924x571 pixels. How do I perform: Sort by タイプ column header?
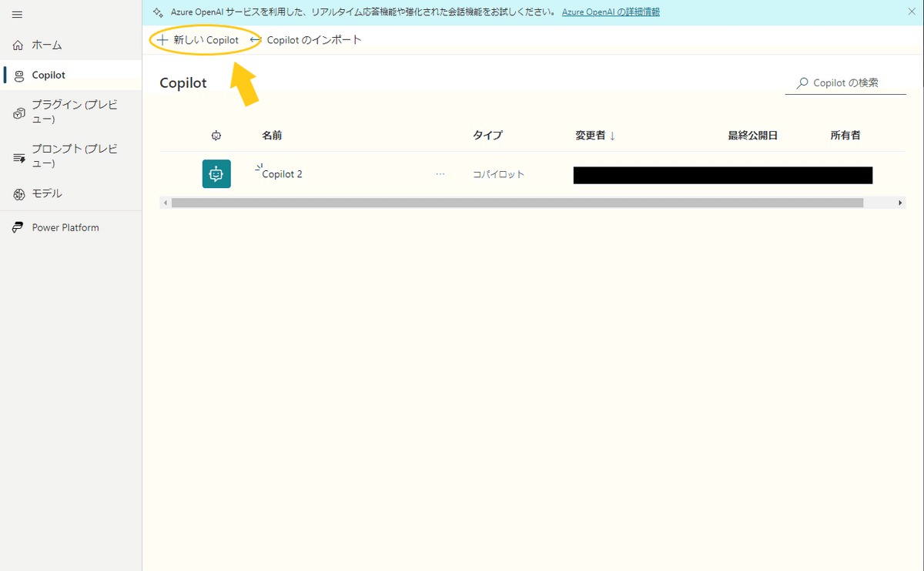pyautogui.click(x=487, y=136)
